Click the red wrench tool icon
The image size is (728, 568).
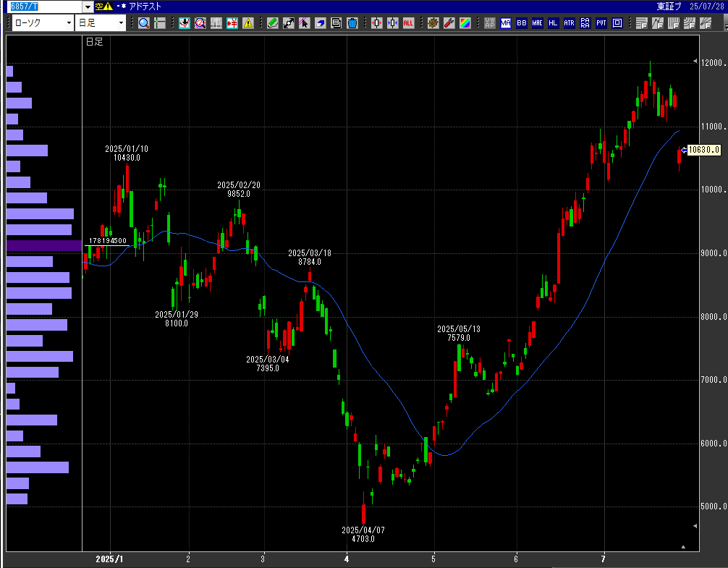pyautogui.click(x=449, y=22)
